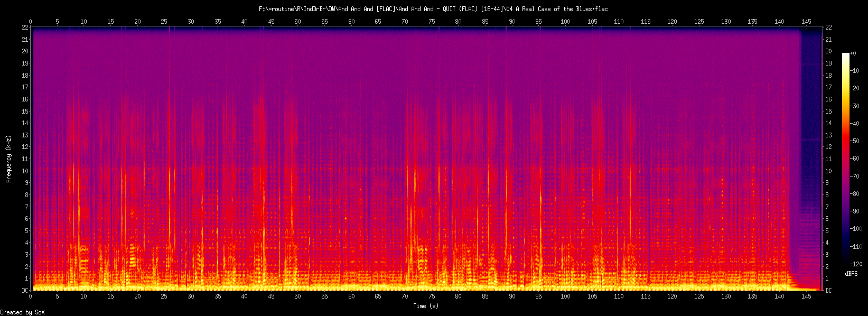The image size is (868, 316).
Task: Click the '-30' colorbar value
Action: [x=854, y=106]
